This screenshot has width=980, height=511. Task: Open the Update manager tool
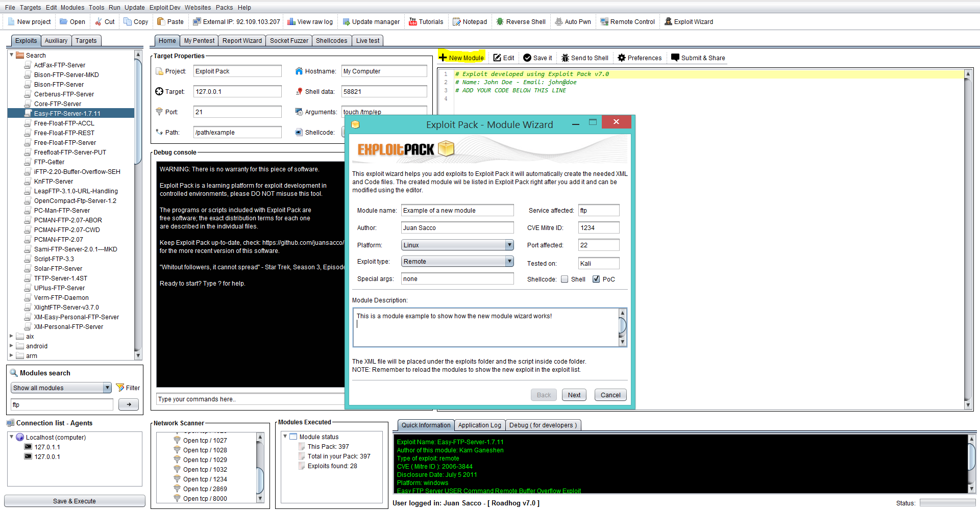[346, 22]
